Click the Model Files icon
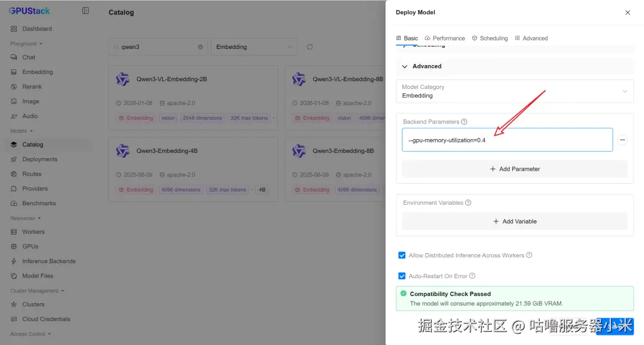The image size is (644, 345). tap(14, 276)
